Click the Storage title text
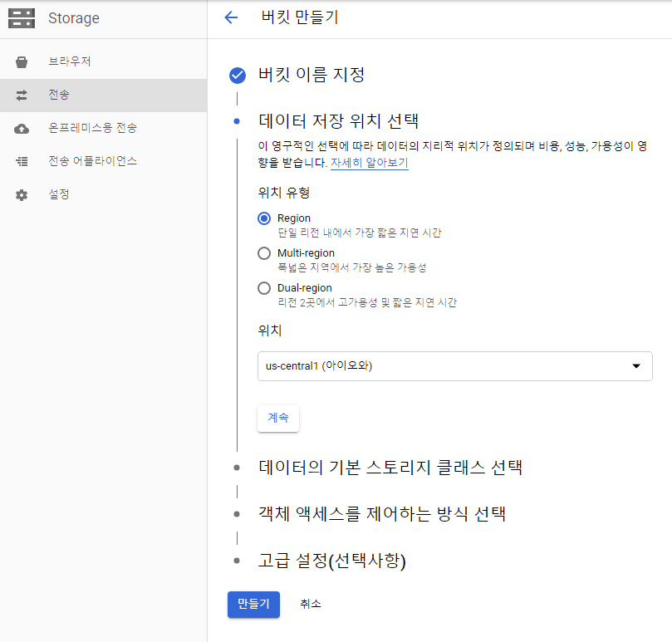The height and width of the screenshot is (642, 672). click(x=74, y=18)
